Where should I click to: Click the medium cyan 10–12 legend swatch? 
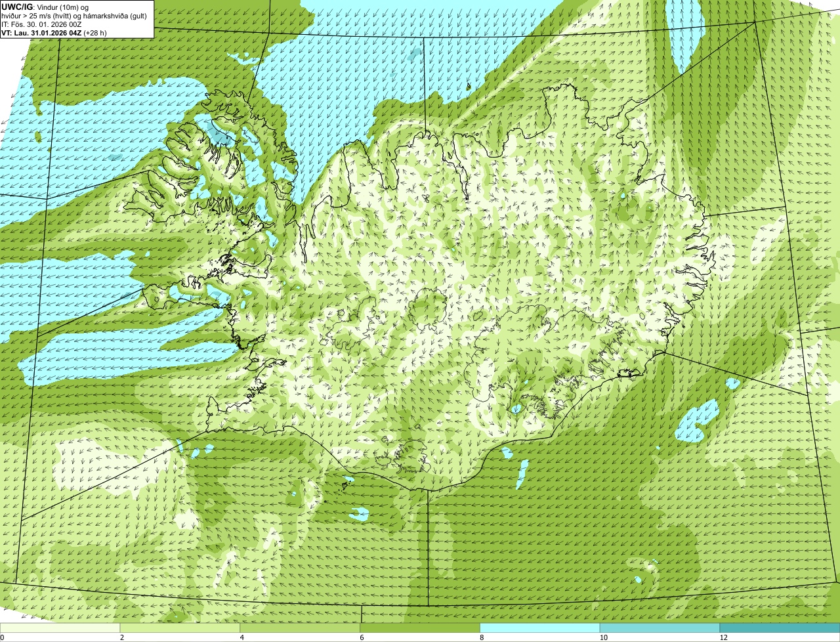pos(660,628)
